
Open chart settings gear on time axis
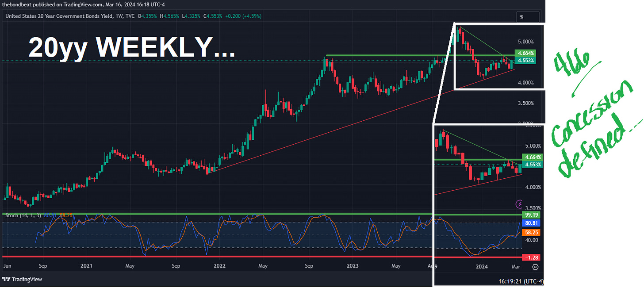click(x=535, y=267)
